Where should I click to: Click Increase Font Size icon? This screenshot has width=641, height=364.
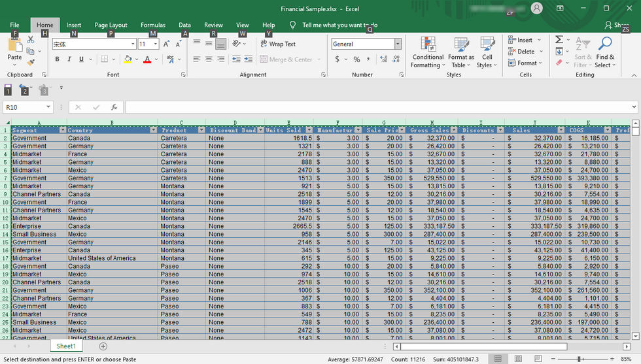166,44
